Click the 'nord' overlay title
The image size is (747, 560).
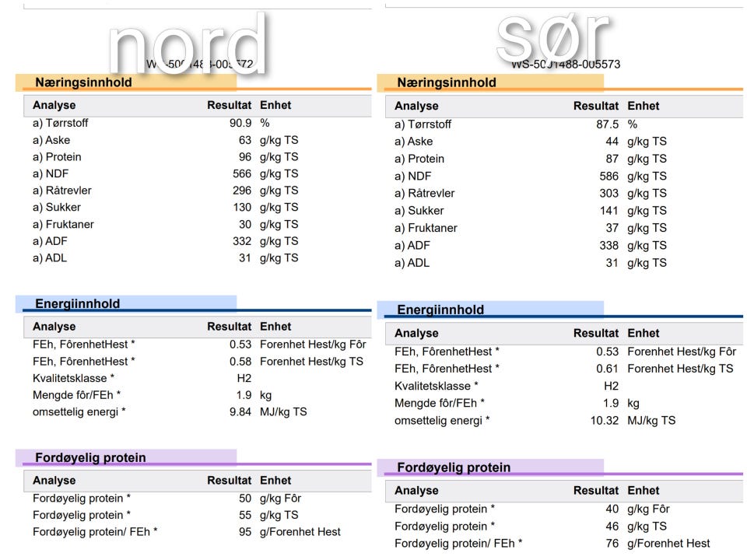point(188,44)
